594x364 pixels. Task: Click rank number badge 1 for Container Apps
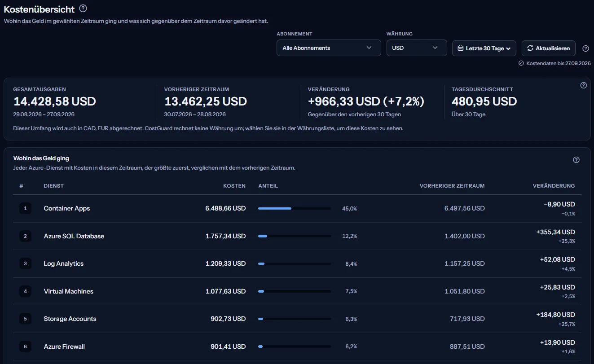[x=25, y=208]
